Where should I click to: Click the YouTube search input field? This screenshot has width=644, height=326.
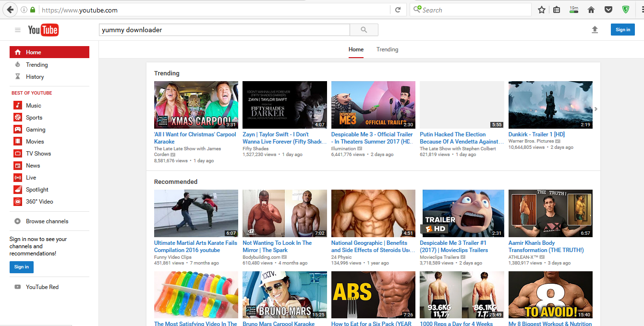click(224, 30)
